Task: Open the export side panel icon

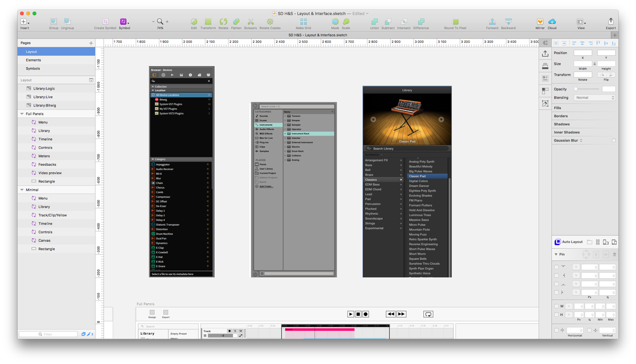Action: pyautogui.click(x=545, y=54)
